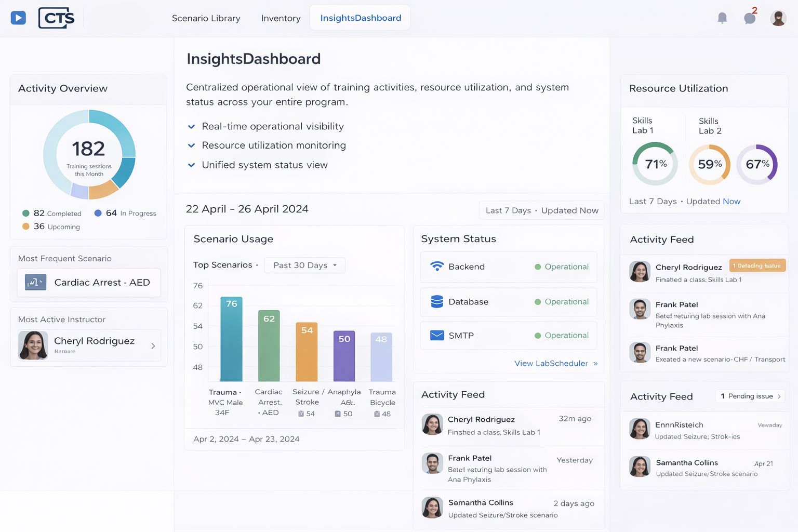This screenshot has height=532, width=798.
Task: Click the 67% utilization ring
Action: 757,165
